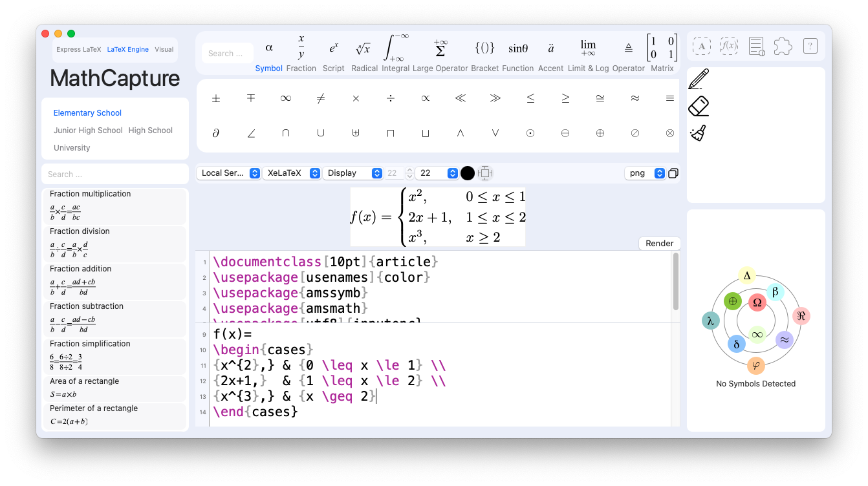Click the transparent background icon next to color swatch

coord(485,173)
